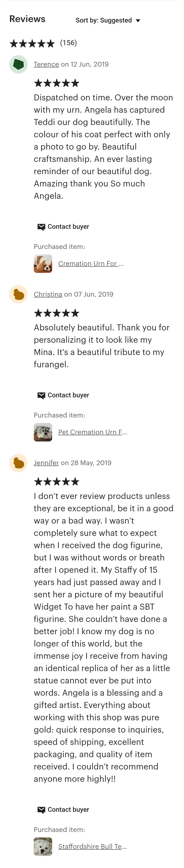Open Christina's buyer profile link
The image size is (184, 868).
tap(48, 295)
